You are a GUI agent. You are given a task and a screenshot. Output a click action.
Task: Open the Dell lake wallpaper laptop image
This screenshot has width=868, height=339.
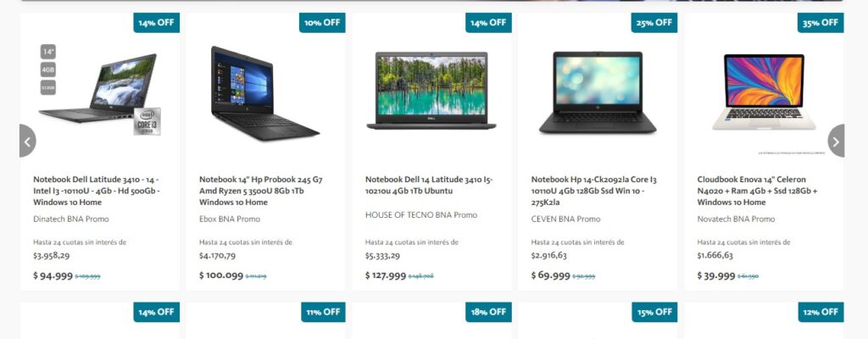coord(431,91)
